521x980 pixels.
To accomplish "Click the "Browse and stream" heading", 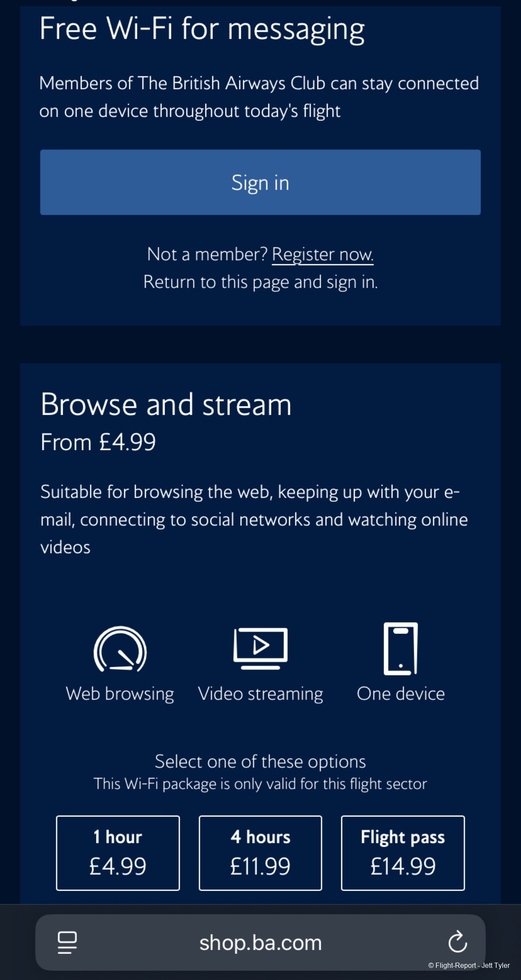I will click(x=166, y=404).
